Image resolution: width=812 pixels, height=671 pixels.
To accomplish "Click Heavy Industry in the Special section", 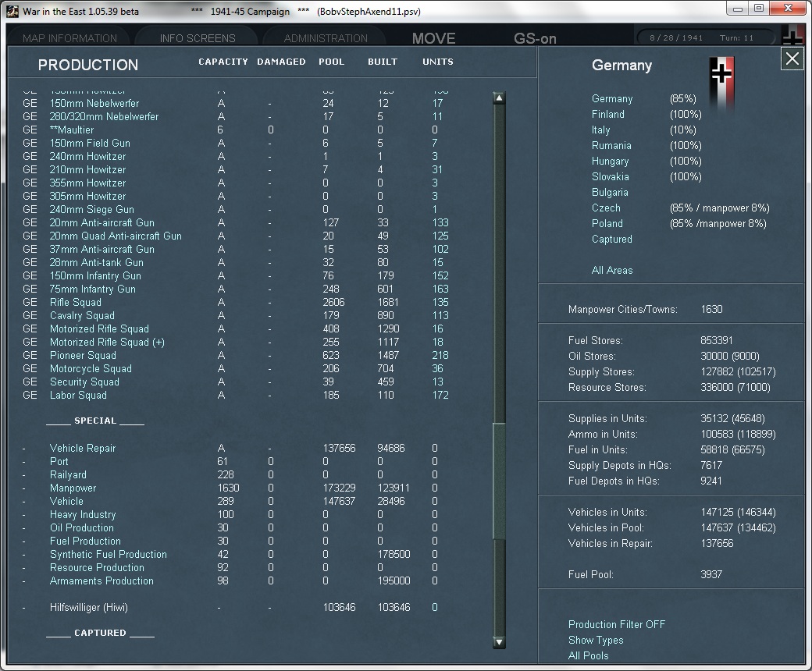I will tap(83, 515).
